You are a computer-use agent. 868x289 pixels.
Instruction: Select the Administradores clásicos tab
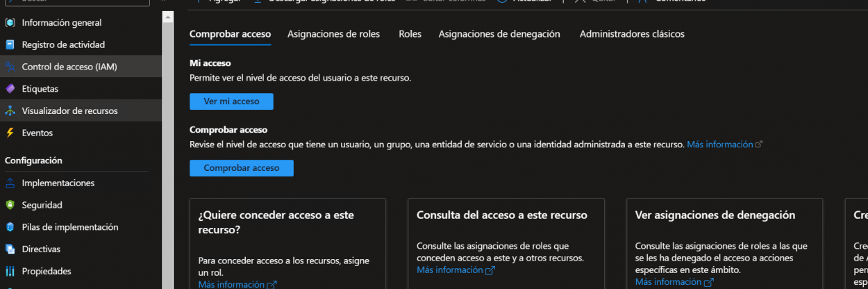[632, 34]
